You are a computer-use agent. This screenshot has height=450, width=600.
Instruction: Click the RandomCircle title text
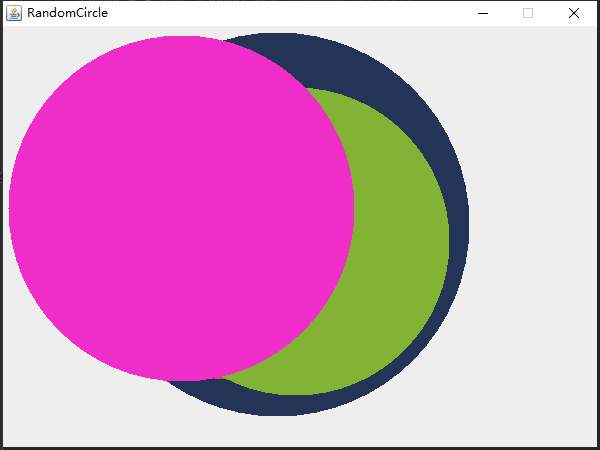tap(67, 13)
